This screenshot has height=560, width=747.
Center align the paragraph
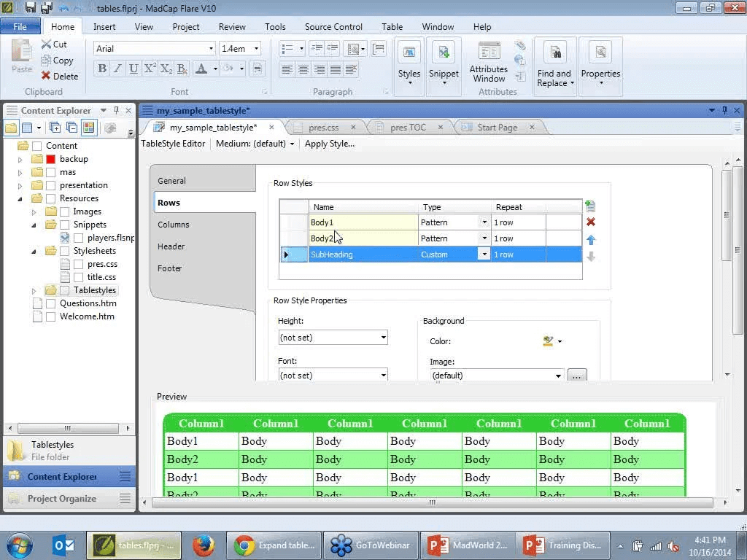303,69
